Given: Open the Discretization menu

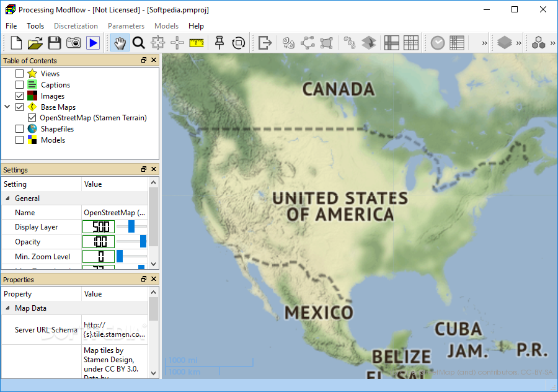Looking at the screenshot, I should 76,26.
